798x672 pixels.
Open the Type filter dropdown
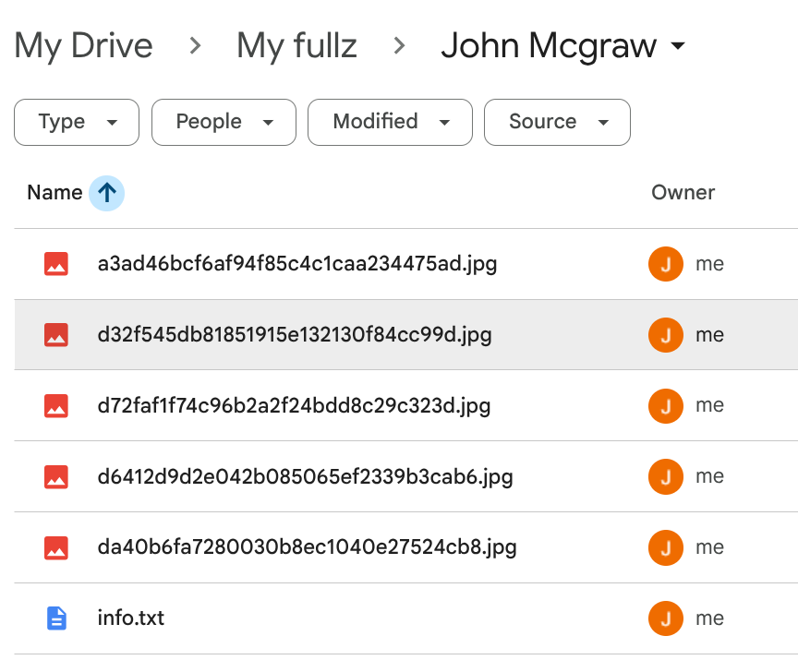pyautogui.click(x=77, y=122)
